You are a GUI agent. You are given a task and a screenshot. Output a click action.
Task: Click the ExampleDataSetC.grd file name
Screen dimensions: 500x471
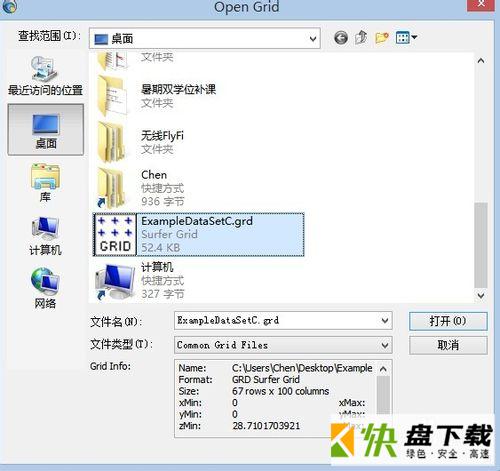(197, 221)
